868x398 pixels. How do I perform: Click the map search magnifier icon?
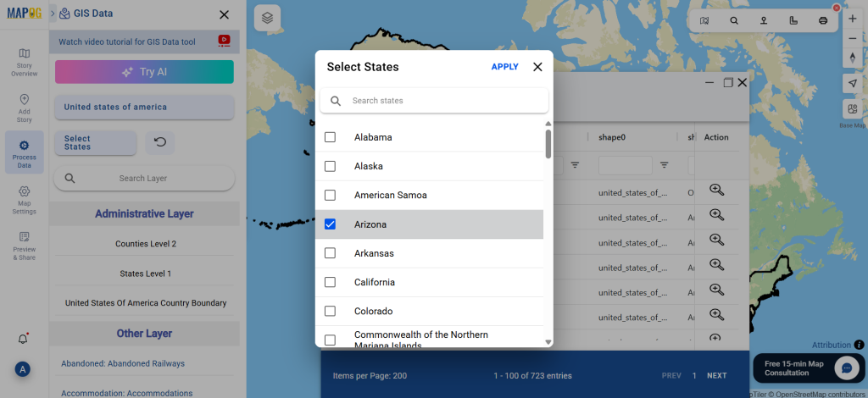734,21
